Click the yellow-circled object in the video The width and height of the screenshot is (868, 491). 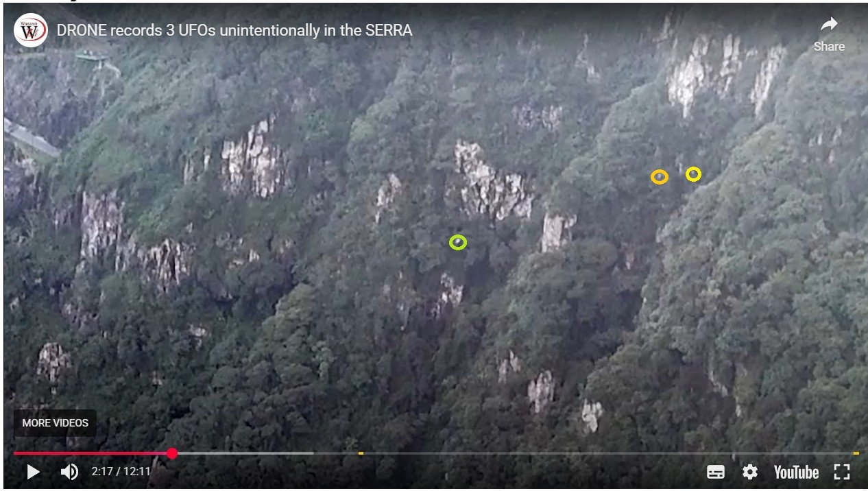click(693, 174)
